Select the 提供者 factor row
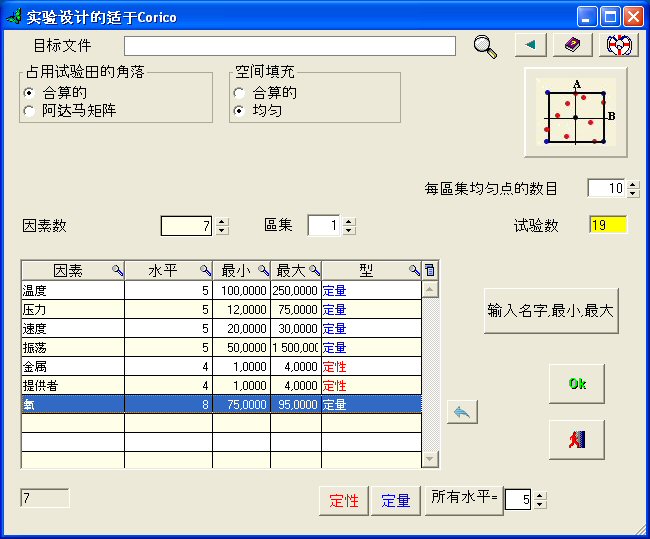The image size is (650, 539). pos(221,386)
